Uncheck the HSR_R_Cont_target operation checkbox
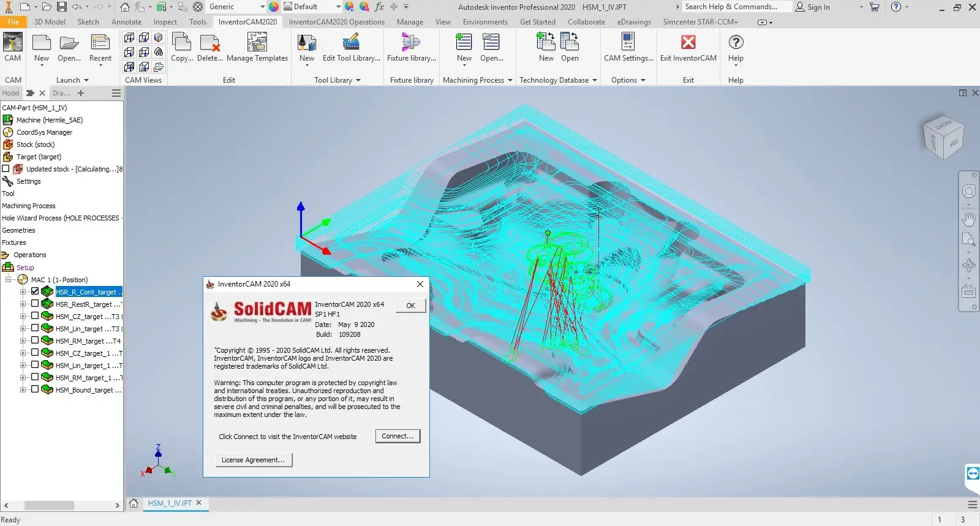Image resolution: width=980 pixels, height=526 pixels. pyautogui.click(x=35, y=291)
